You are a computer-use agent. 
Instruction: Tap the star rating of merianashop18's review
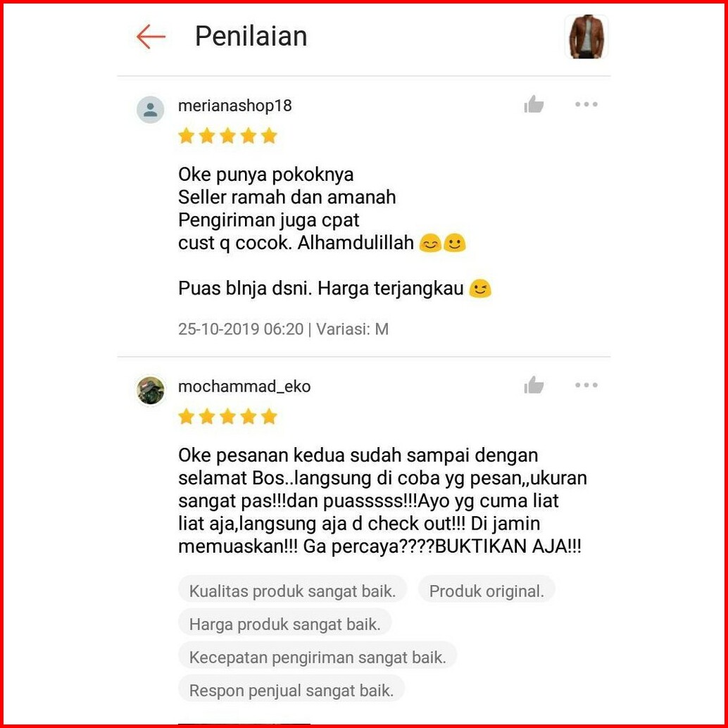[227, 136]
